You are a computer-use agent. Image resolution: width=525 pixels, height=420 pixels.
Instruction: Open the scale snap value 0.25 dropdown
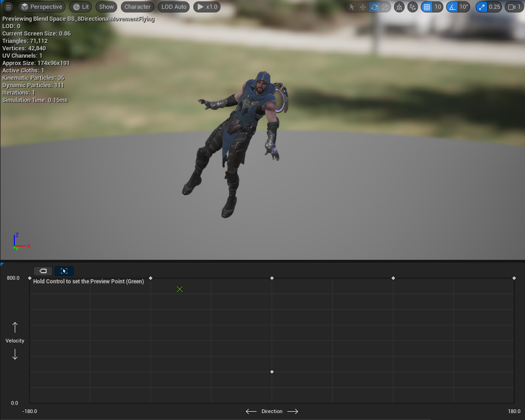coord(495,7)
